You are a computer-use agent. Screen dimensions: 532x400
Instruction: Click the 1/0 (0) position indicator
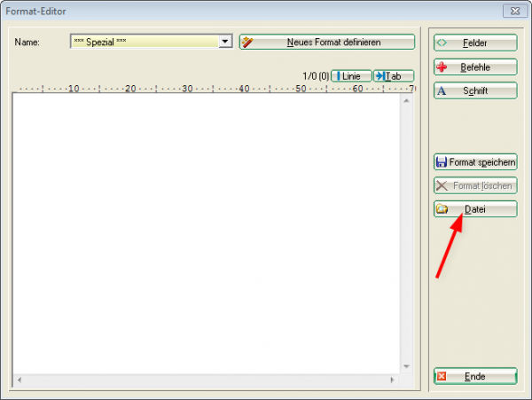(x=316, y=76)
